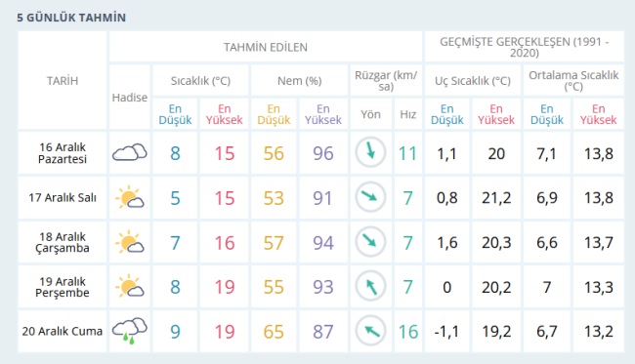Select the 16 Aralık Pazartesi date cell

click(63, 153)
